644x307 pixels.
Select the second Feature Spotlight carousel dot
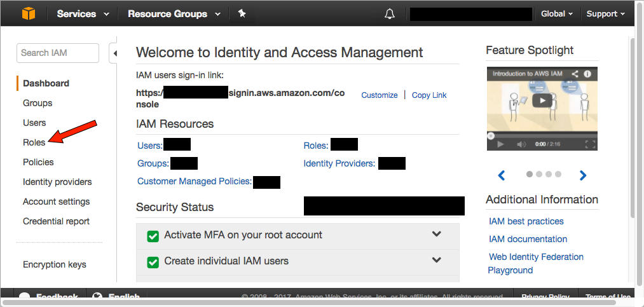(x=539, y=174)
